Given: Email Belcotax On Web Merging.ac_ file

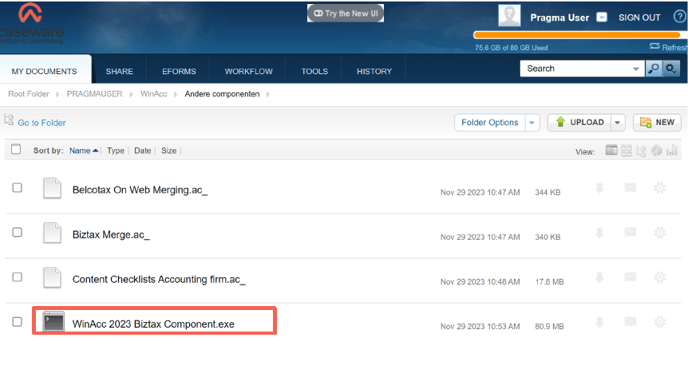Looking at the screenshot, I should point(630,188).
